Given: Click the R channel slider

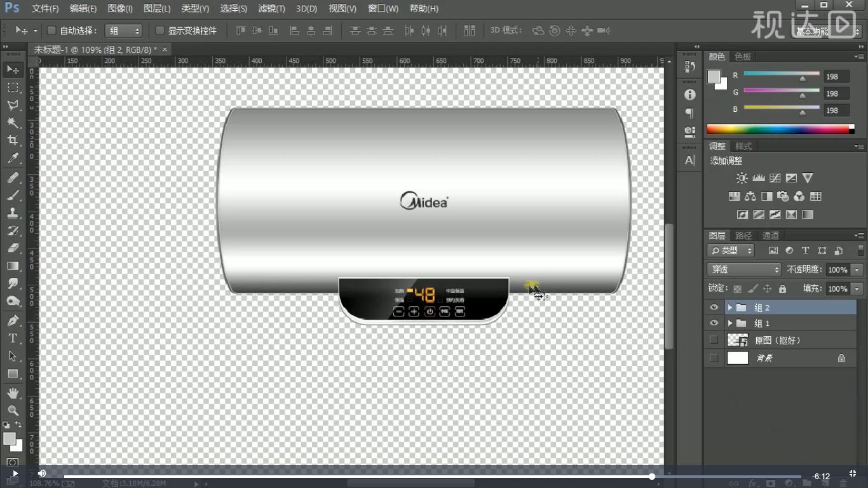Looking at the screenshot, I should [781, 76].
